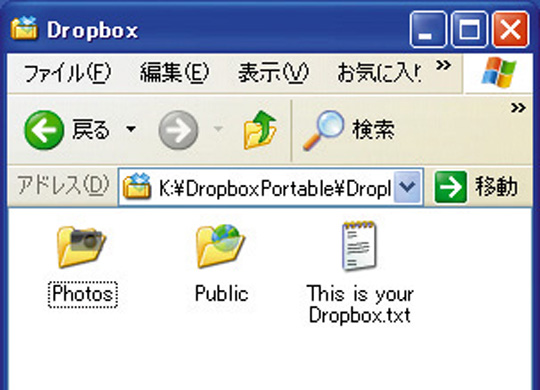Image resolution: width=540 pixels, height=390 pixels.
Task: Click the Photos folder name
Action: pyautogui.click(x=83, y=295)
